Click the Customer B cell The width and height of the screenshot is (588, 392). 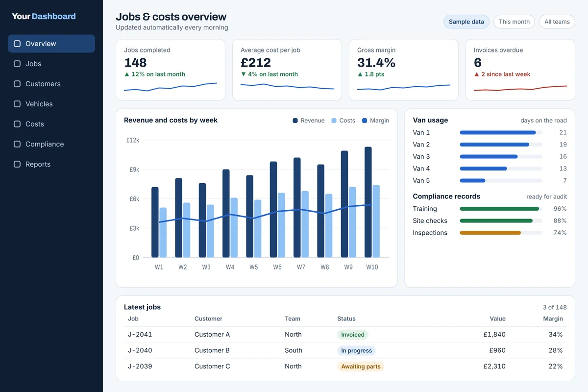(212, 350)
